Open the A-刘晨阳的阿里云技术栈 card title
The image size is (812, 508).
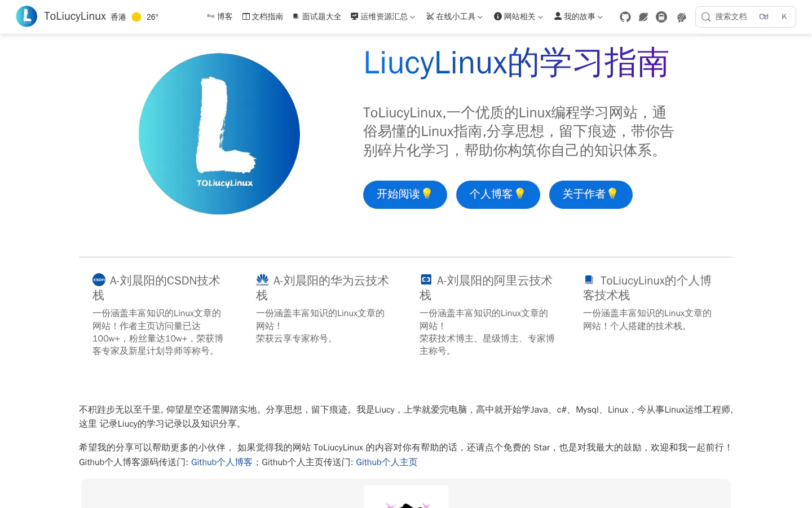tap(486, 288)
